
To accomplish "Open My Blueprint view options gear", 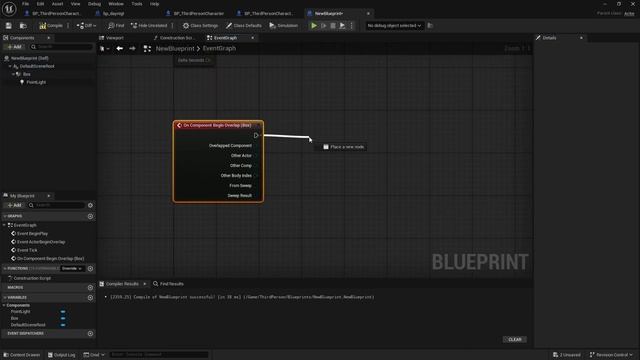I will click(91, 205).
